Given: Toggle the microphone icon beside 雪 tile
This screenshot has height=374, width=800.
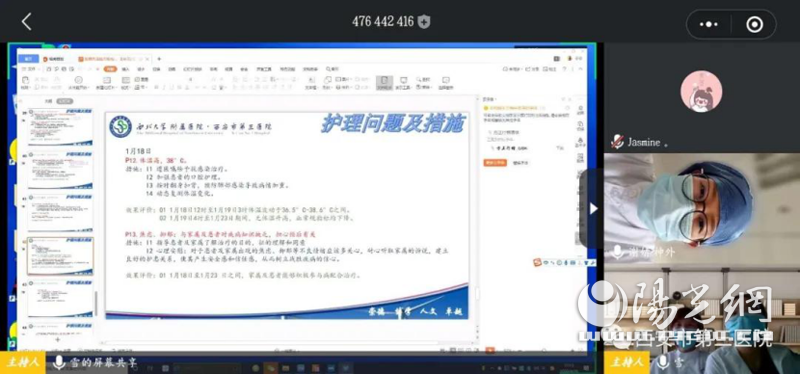Looking at the screenshot, I should tap(663, 363).
